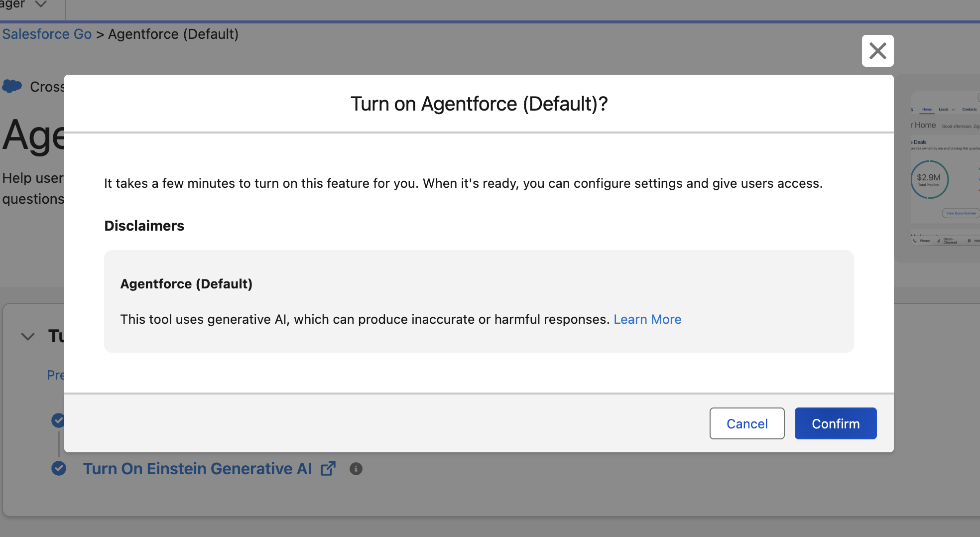Click View Opportunities button in the preview
The width and height of the screenshot is (980, 537).
tap(961, 213)
